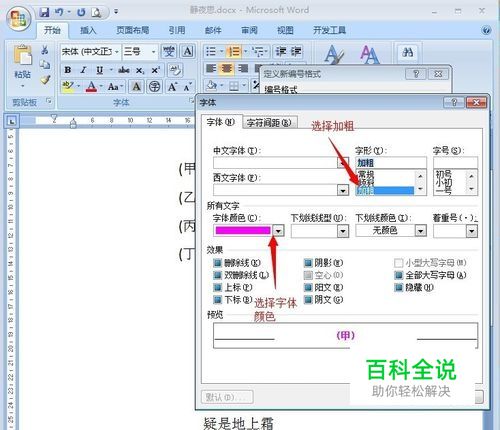Toggle the superscript (上标) checkbox
Image resolution: width=500 pixels, height=430 pixels.
[x=217, y=287]
